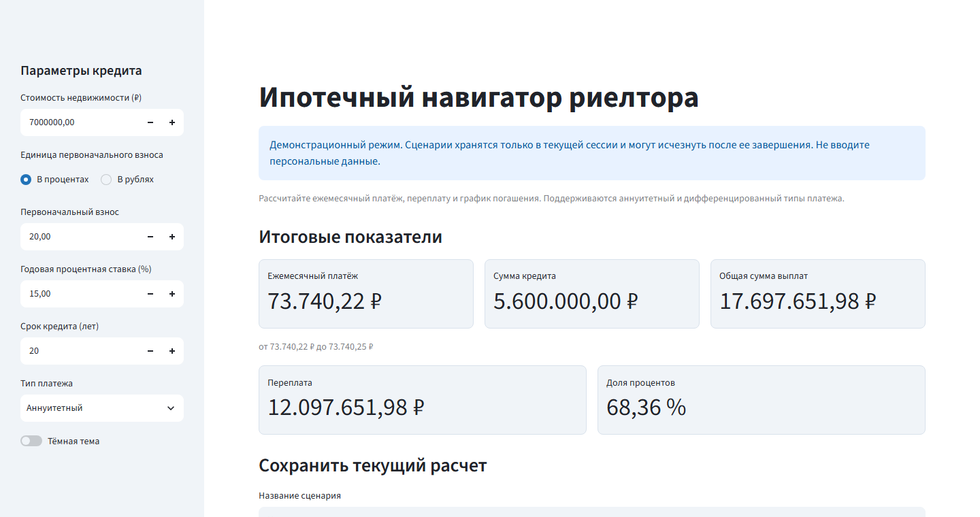This screenshot has height=517, width=980.
Task: Click the 'Название сценария' label
Action: point(300,496)
